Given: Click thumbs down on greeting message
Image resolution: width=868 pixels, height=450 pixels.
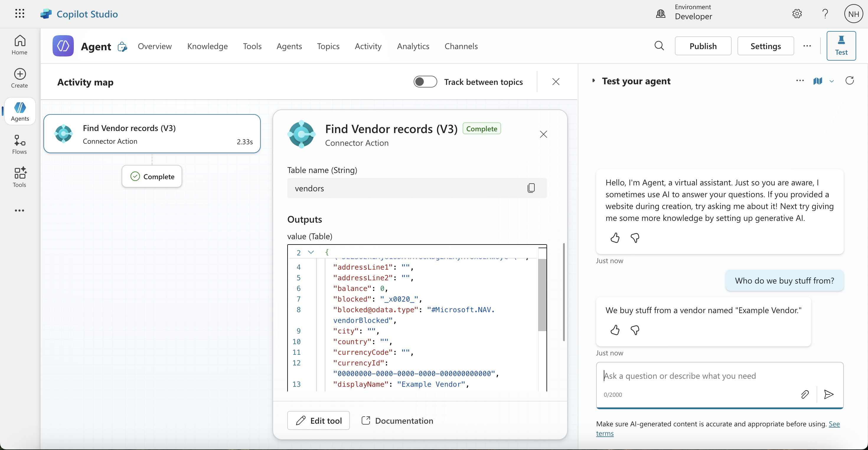Looking at the screenshot, I should 635,238.
